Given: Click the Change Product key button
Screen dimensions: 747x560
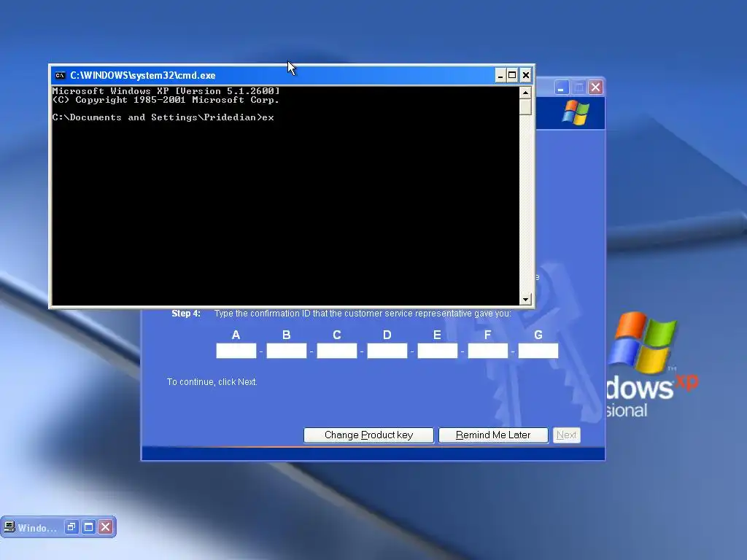Looking at the screenshot, I should coord(368,435).
